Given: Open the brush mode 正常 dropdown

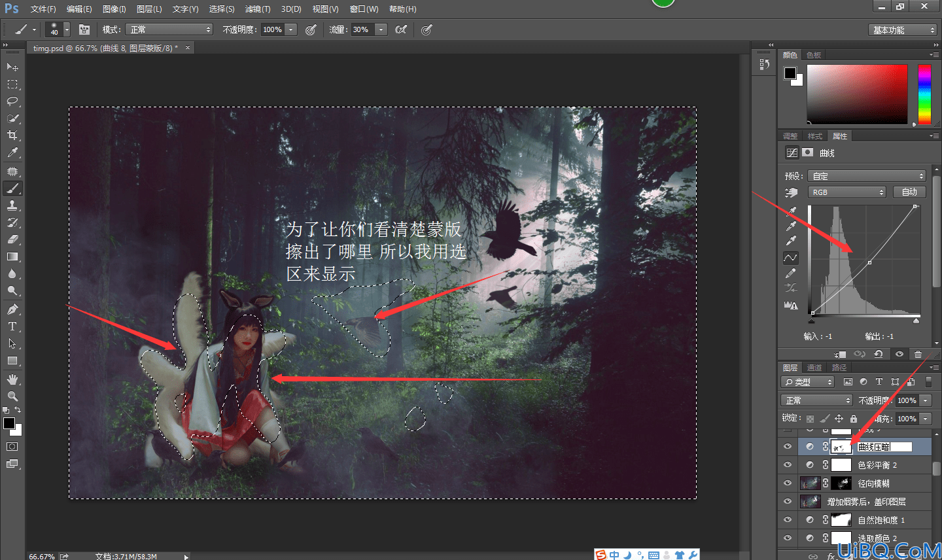Looking at the screenshot, I should pyautogui.click(x=169, y=29).
